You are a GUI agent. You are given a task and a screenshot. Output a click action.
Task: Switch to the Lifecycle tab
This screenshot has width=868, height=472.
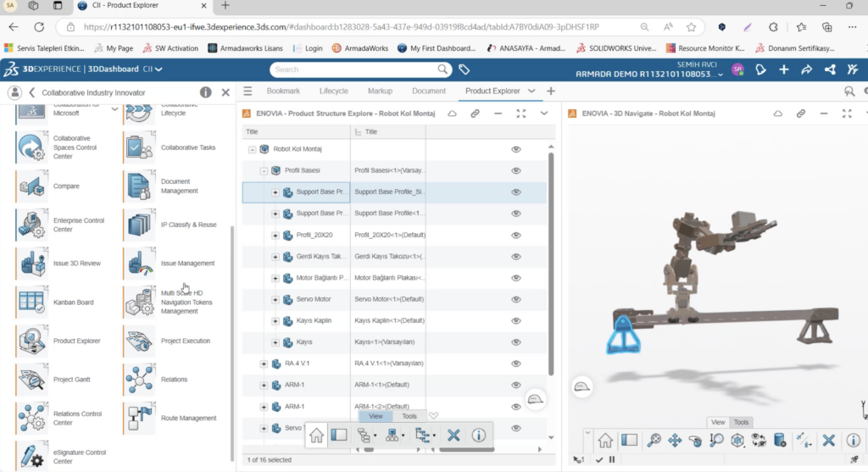(x=333, y=91)
